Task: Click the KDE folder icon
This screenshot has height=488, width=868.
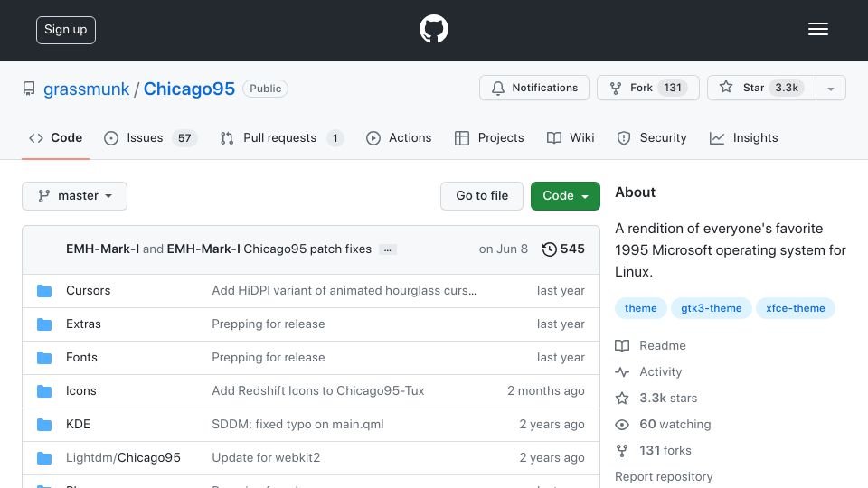Action: click(44, 425)
